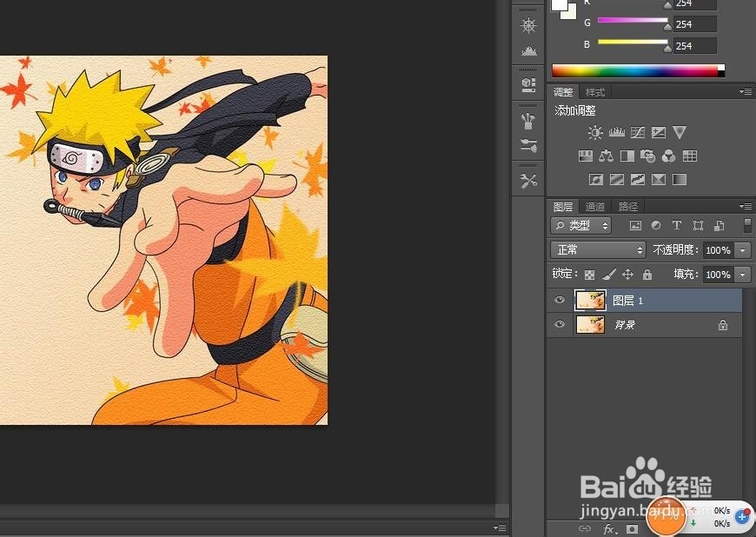Open the Histogram panel icon

click(x=528, y=50)
